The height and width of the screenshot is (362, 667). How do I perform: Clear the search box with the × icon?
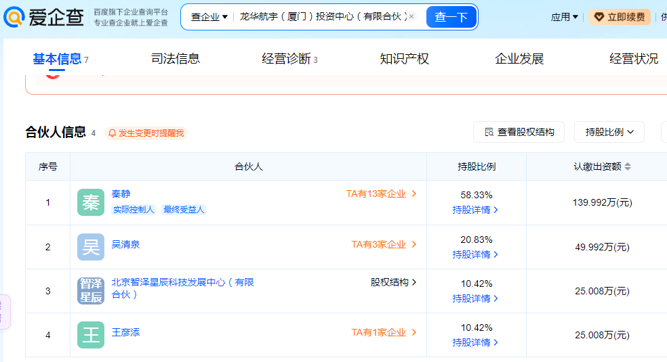[411, 17]
